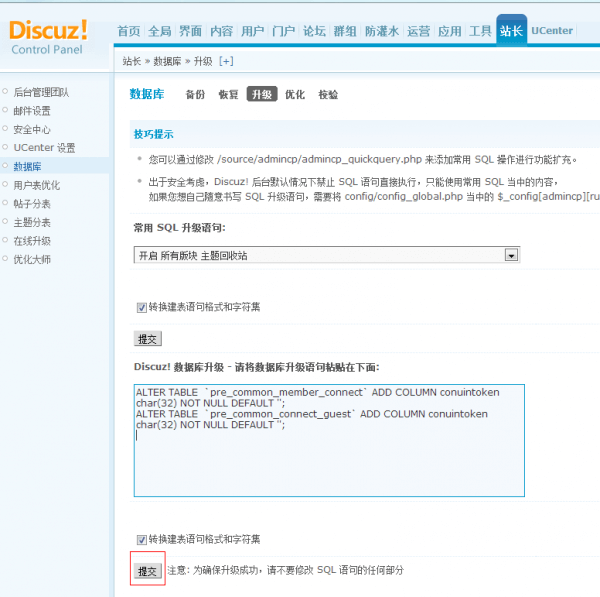The height and width of the screenshot is (597, 600).
Task: Click the [+] icon beside the breadcrumb
Action: (226, 61)
